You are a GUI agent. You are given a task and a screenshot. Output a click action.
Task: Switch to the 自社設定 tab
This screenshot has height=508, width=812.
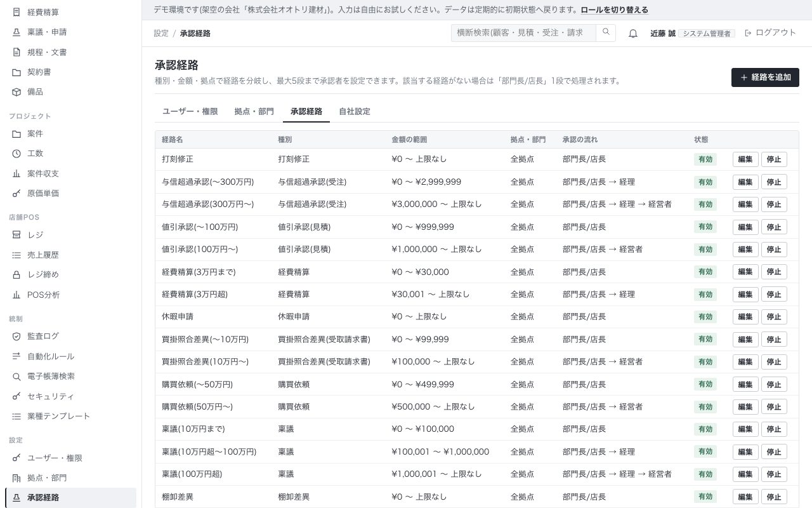click(355, 111)
